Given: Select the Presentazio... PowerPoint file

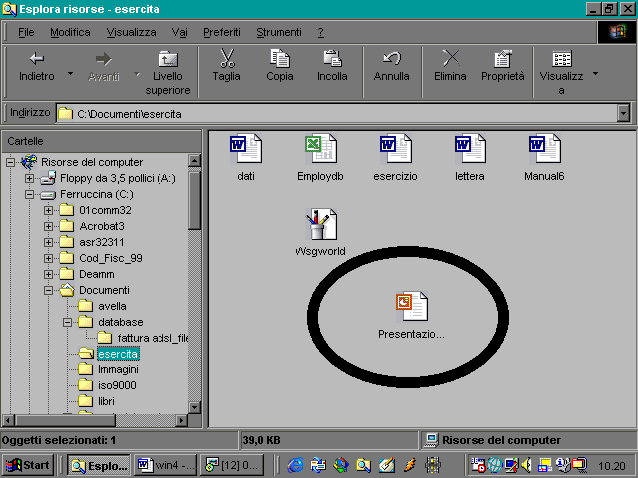Looking at the screenshot, I should pyautogui.click(x=411, y=316).
